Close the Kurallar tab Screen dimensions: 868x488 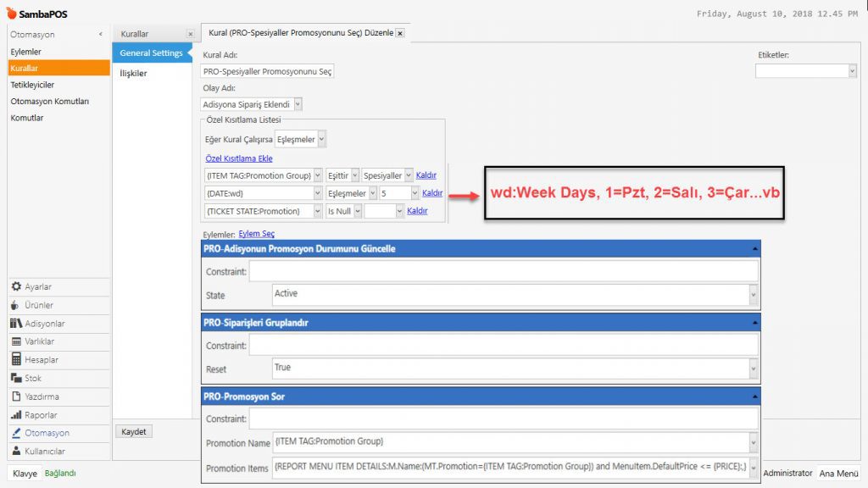coord(191,34)
